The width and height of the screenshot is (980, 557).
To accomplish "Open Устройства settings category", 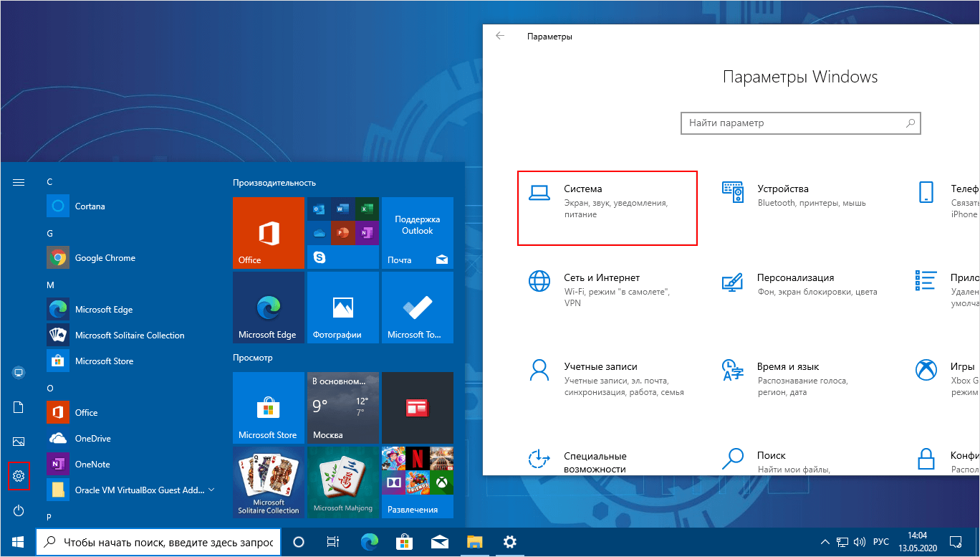I will tap(801, 196).
